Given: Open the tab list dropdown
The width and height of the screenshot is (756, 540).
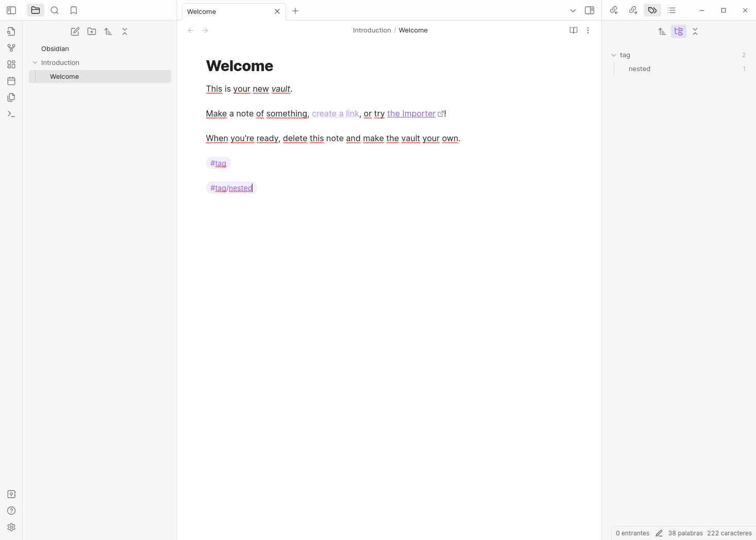Looking at the screenshot, I should click(573, 11).
